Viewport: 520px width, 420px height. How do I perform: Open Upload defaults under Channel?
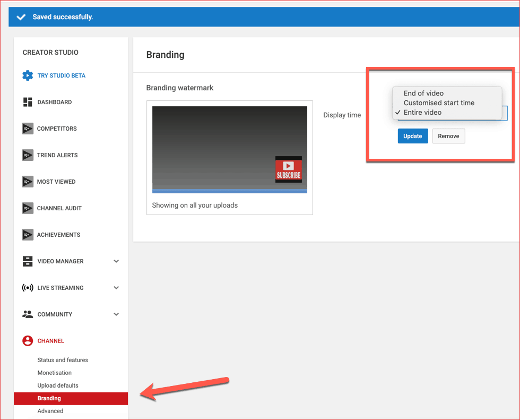pyautogui.click(x=58, y=385)
